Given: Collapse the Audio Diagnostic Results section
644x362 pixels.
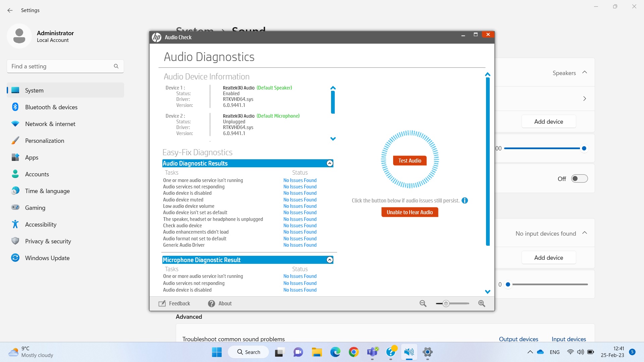Looking at the screenshot, I should pyautogui.click(x=329, y=163).
